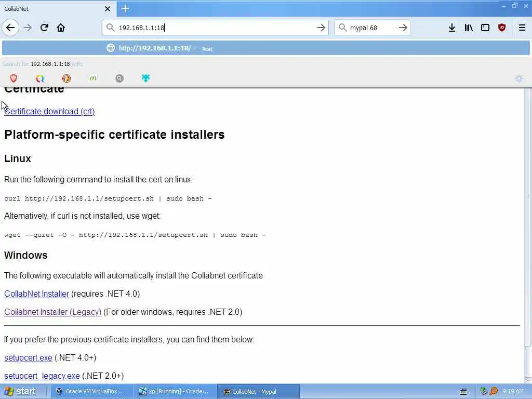Select the CollabNet - Mypal taskbar button
Image resolution: width=532 pixels, height=399 pixels.
[258, 392]
